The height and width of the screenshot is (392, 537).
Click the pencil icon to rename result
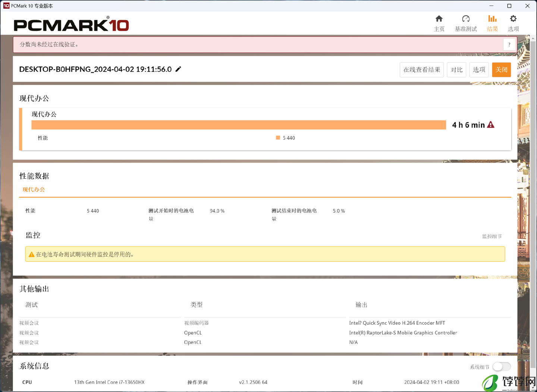point(178,69)
